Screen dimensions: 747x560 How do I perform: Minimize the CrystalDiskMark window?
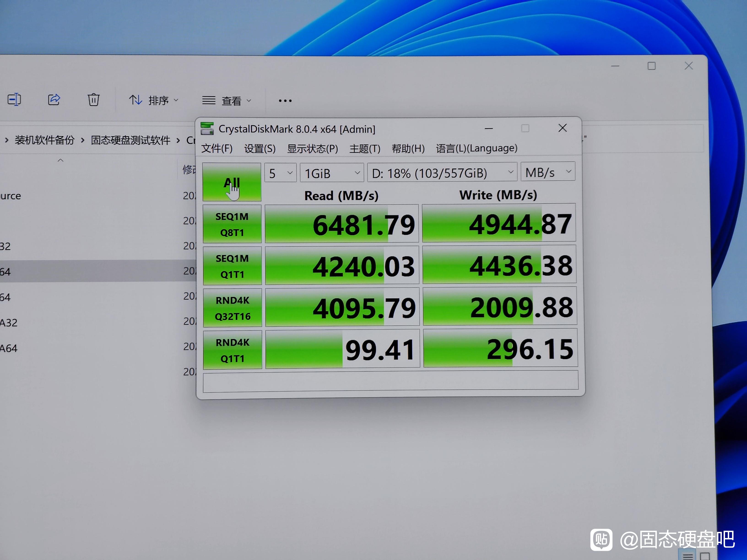(x=489, y=128)
